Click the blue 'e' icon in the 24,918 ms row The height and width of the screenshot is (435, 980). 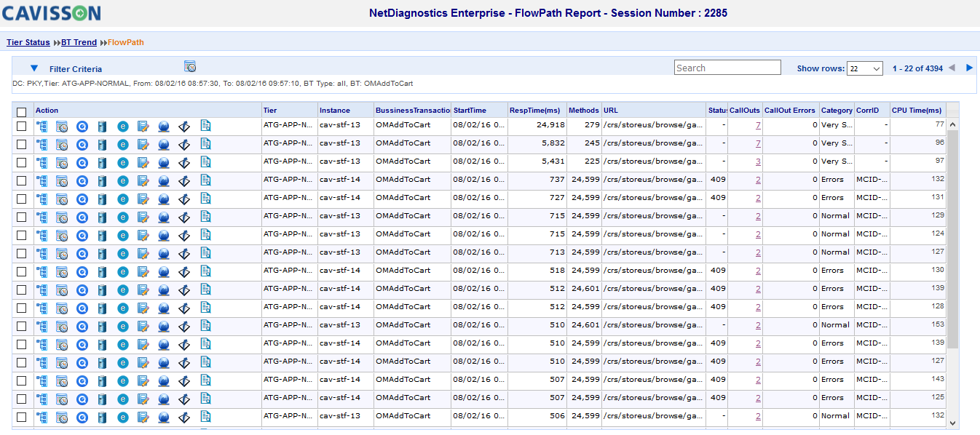point(123,126)
